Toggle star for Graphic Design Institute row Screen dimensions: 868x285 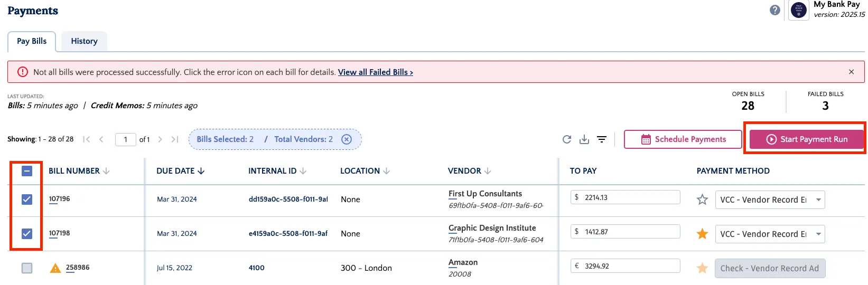pyautogui.click(x=702, y=234)
